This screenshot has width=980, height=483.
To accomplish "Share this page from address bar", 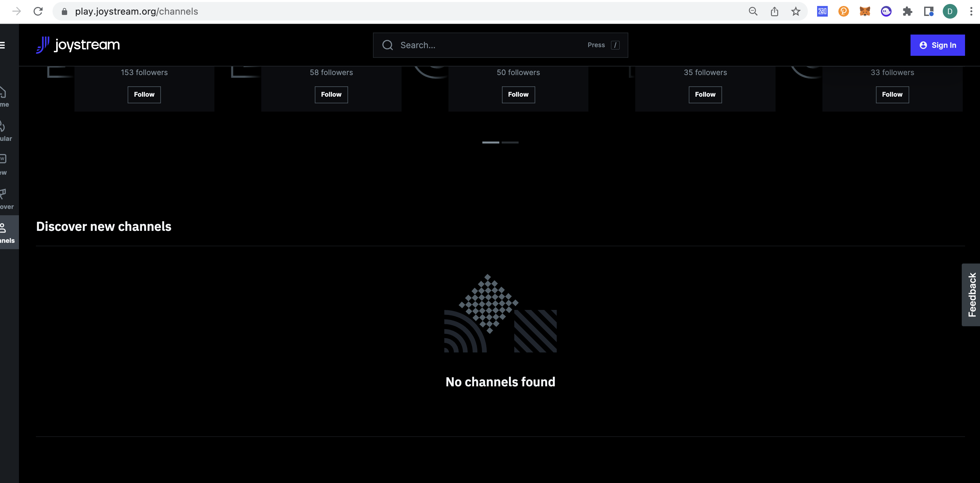I will click(774, 11).
